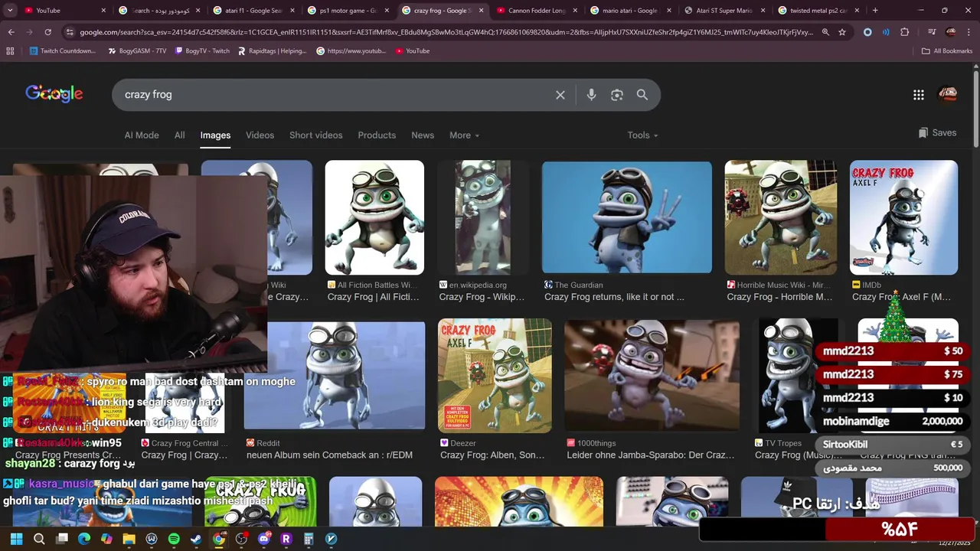Open Google account avatar on page
The height and width of the screenshot is (551, 980).
tap(948, 95)
